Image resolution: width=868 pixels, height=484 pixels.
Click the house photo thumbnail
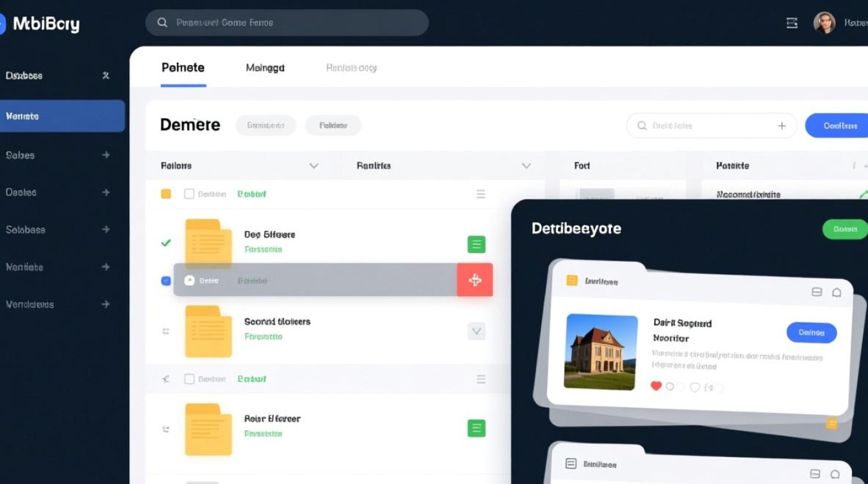601,352
